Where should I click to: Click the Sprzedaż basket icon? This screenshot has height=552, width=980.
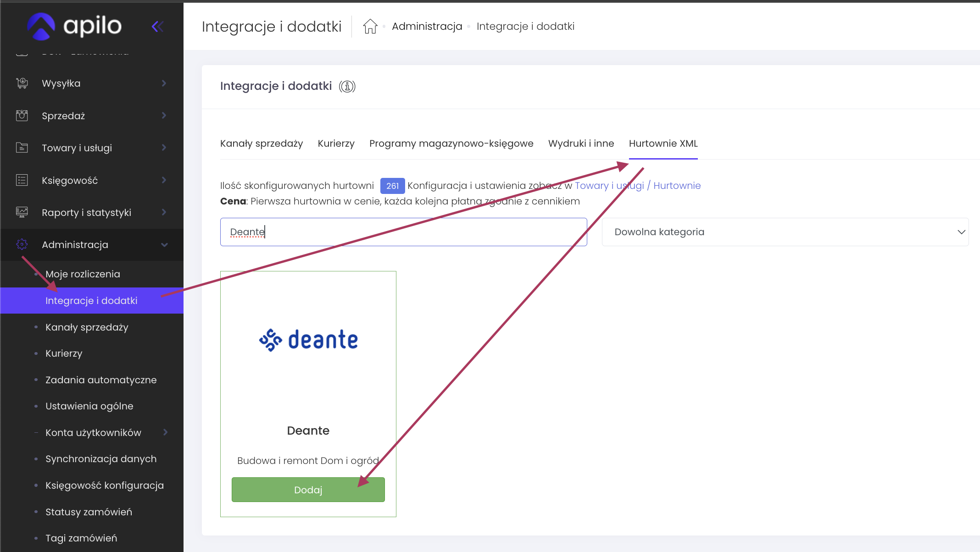[22, 116]
